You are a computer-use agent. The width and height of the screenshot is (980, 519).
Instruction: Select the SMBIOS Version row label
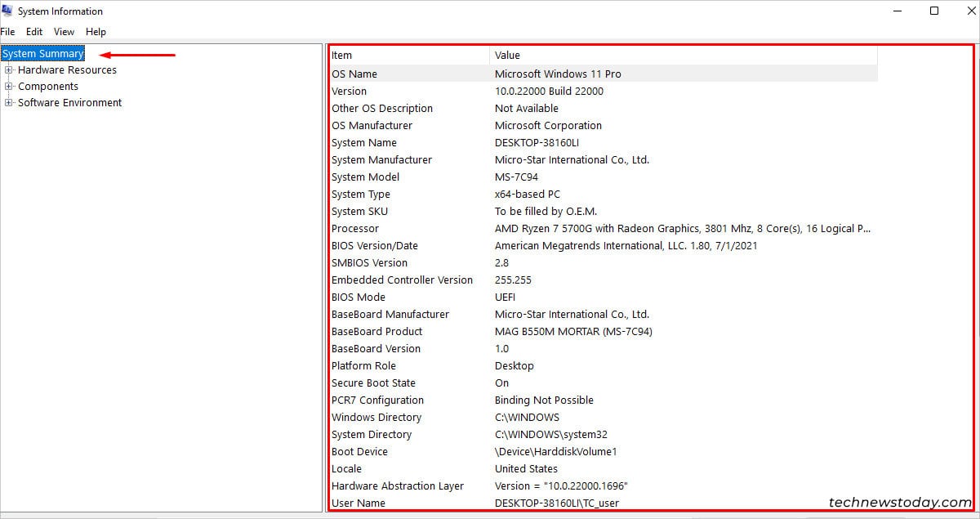[x=369, y=262]
